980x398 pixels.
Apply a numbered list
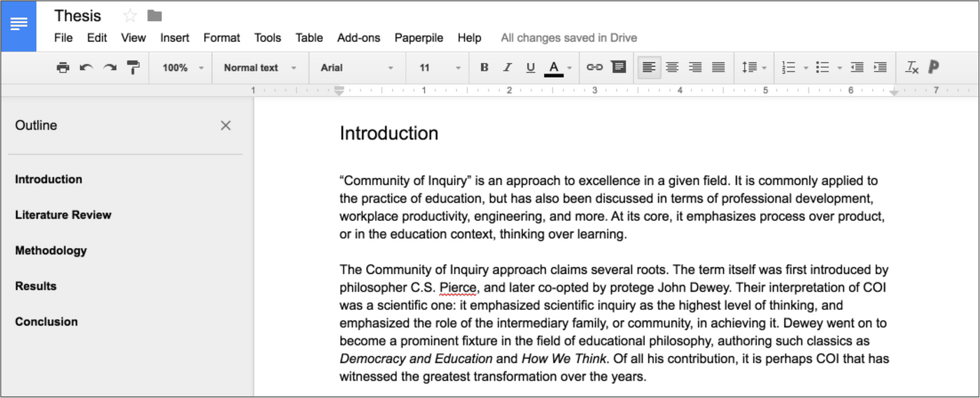789,68
